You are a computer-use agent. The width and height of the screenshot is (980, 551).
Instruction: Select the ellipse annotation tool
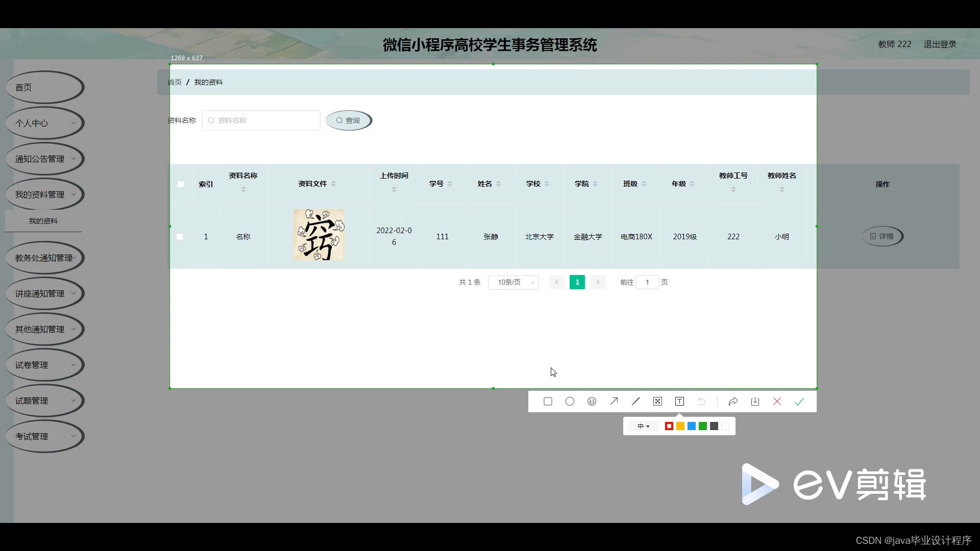coord(570,402)
